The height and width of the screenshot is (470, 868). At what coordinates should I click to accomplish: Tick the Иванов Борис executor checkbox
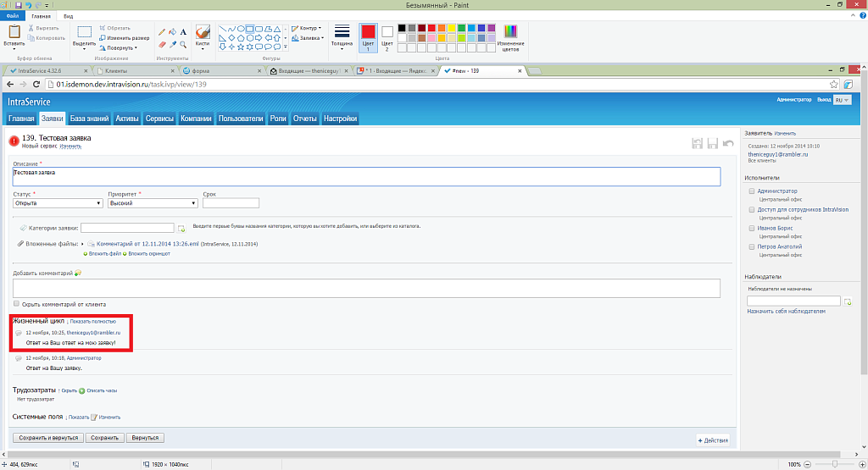(751, 228)
